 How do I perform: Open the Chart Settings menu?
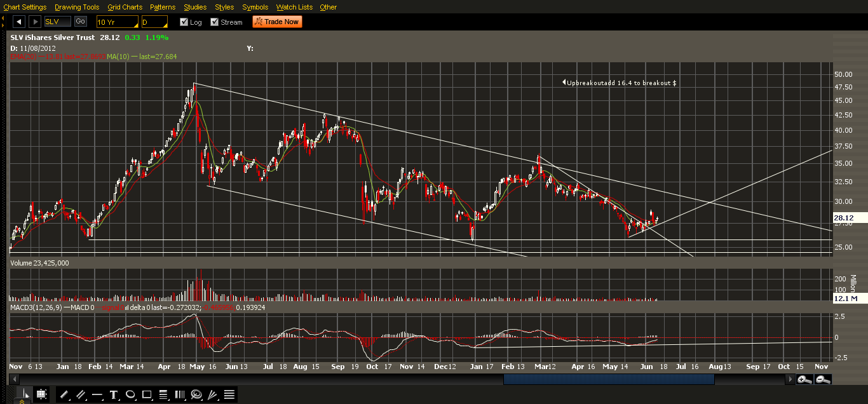click(x=25, y=7)
